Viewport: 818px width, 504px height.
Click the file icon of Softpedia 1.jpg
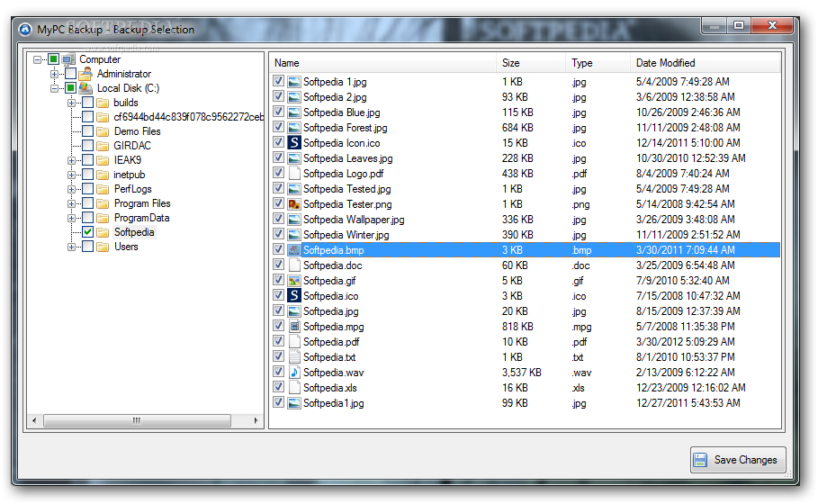coord(294,82)
